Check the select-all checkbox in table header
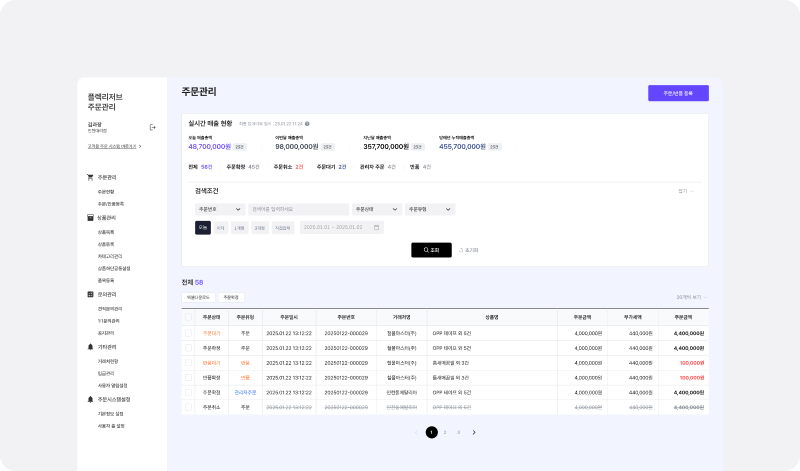Image resolution: width=800 pixels, height=471 pixels. click(188, 317)
